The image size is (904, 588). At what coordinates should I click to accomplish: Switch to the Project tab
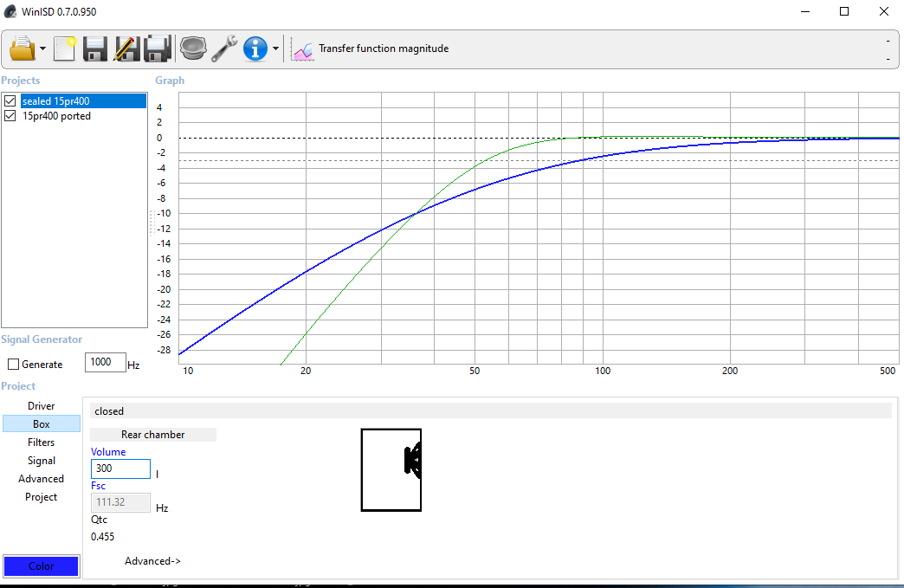pos(42,497)
